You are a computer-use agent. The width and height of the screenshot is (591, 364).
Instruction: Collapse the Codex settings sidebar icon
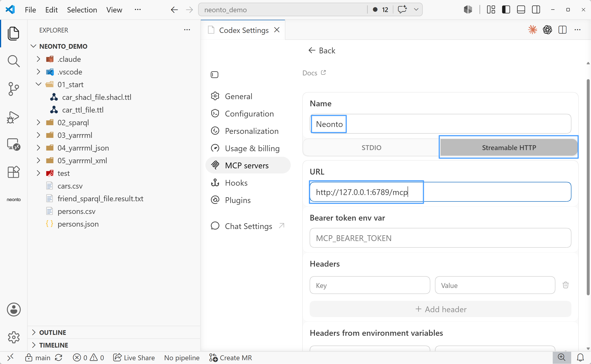[x=214, y=75]
